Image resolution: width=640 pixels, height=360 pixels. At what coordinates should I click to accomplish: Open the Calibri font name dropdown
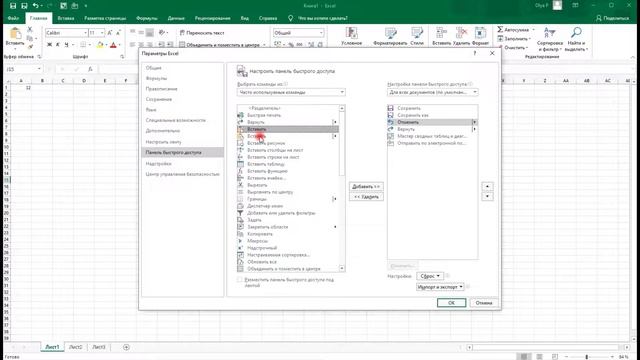coord(85,33)
